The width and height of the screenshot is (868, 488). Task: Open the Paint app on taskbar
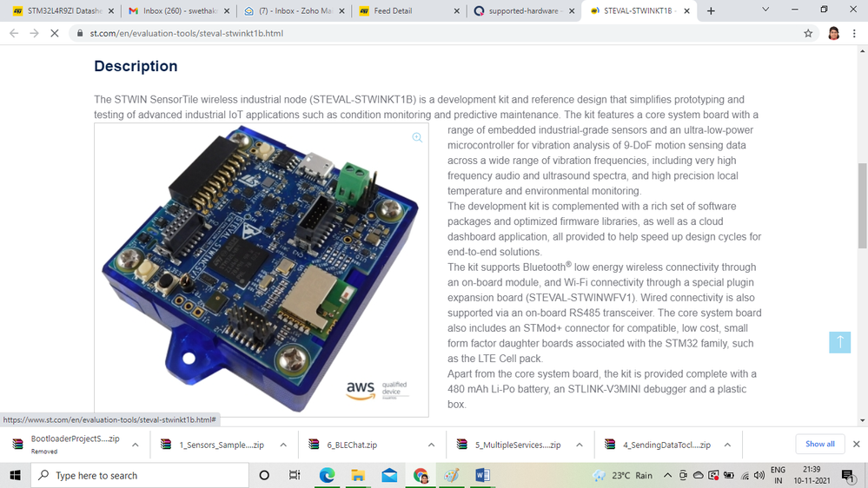coord(451,475)
